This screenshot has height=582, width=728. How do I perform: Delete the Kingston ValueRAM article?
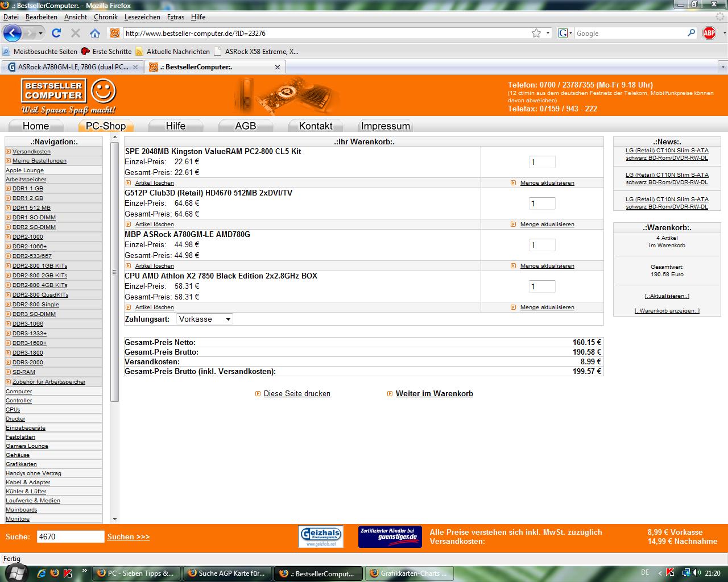point(154,183)
